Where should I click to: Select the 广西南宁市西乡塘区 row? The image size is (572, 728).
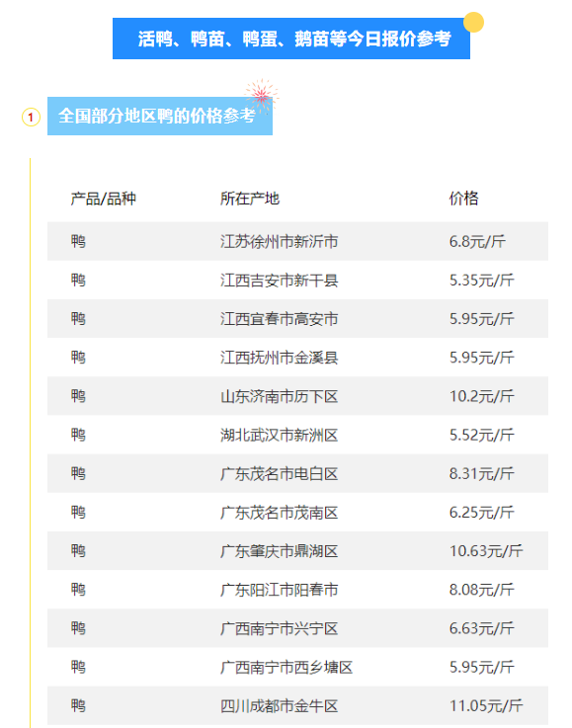297,667
